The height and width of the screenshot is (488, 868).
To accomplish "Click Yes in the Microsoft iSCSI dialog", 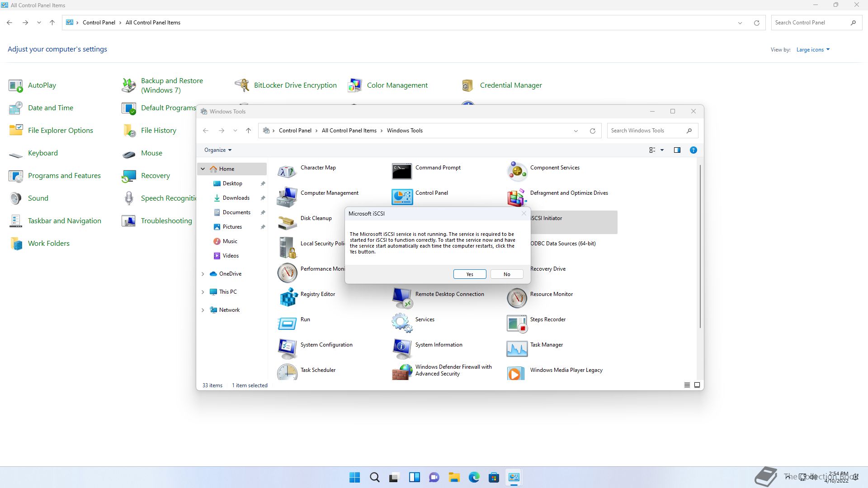I will point(470,274).
